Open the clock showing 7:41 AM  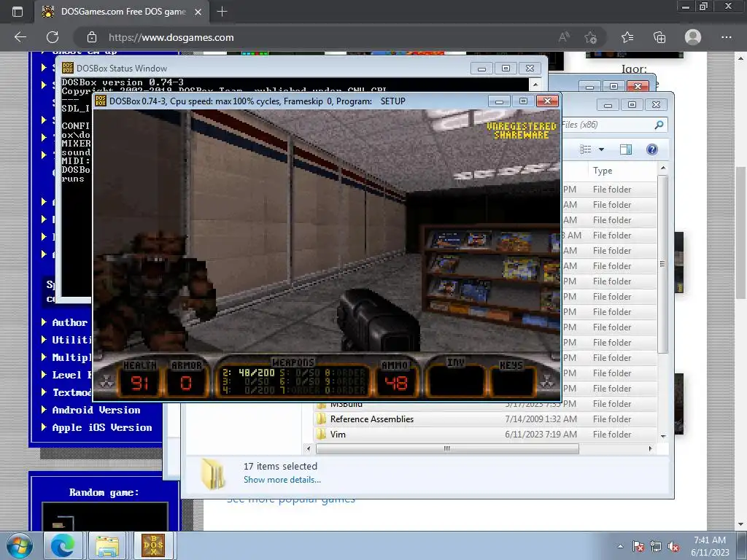tap(710, 545)
